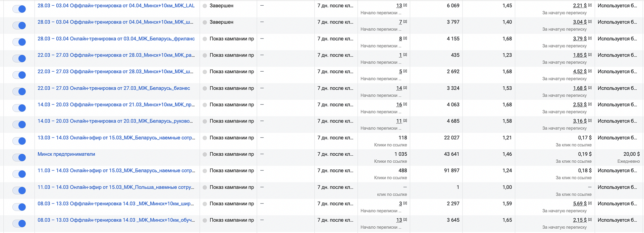644x233 pixels.
Task: Toggle off the Минск предприниматели campaign
Action: pyautogui.click(x=19, y=157)
